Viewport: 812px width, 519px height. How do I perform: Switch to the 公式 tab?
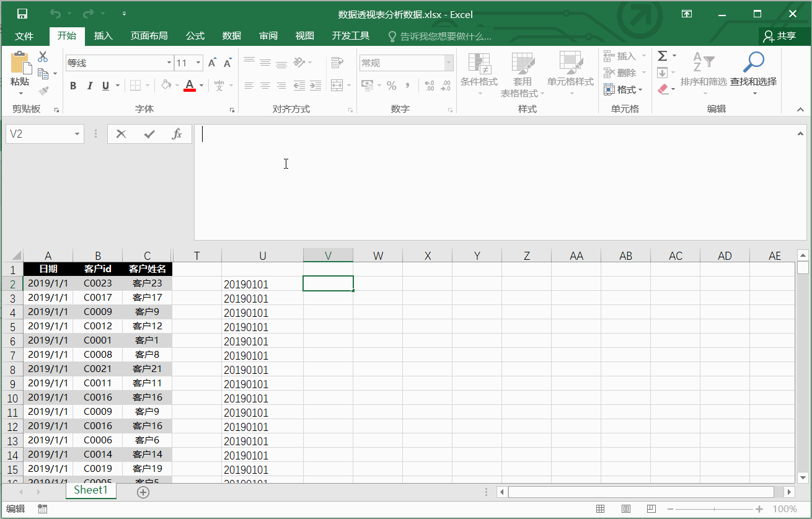[195, 36]
